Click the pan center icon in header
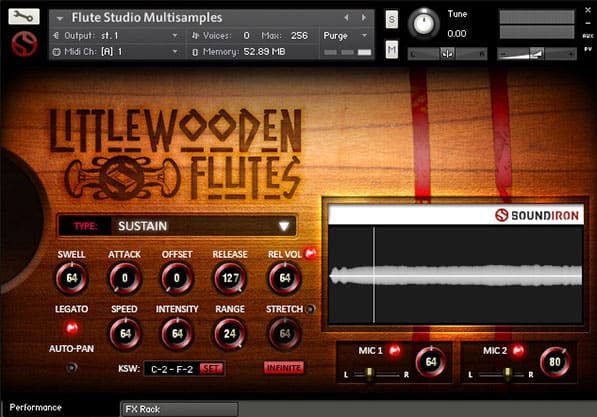 447,54
